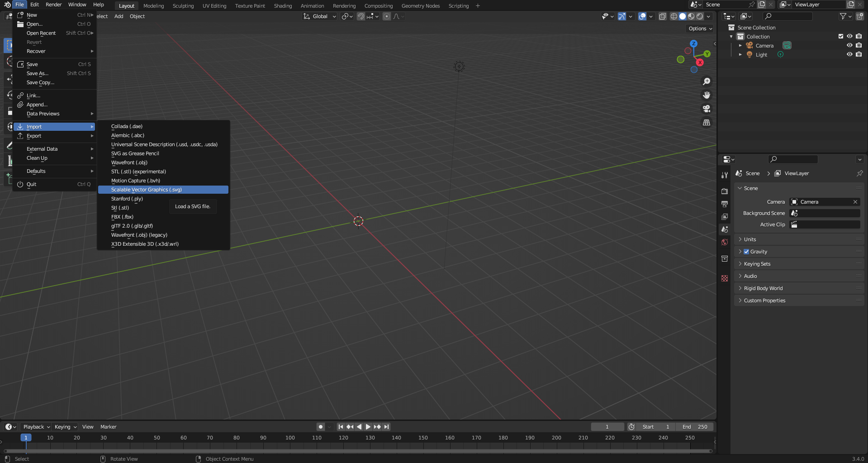Toggle viewport gizmos display button

[x=622, y=16]
